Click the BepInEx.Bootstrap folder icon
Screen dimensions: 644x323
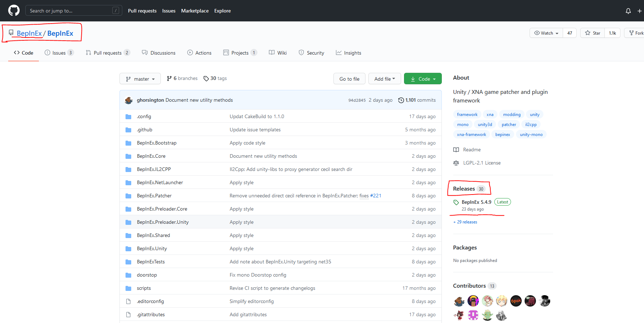coord(128,143)
